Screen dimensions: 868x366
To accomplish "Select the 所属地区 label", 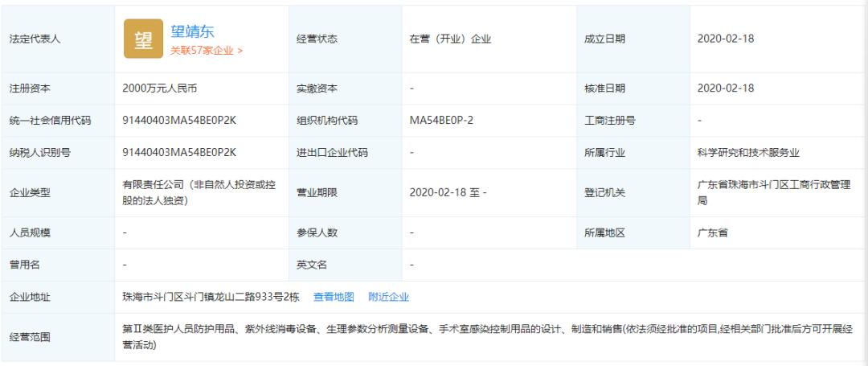I will (x=604, y=233).
